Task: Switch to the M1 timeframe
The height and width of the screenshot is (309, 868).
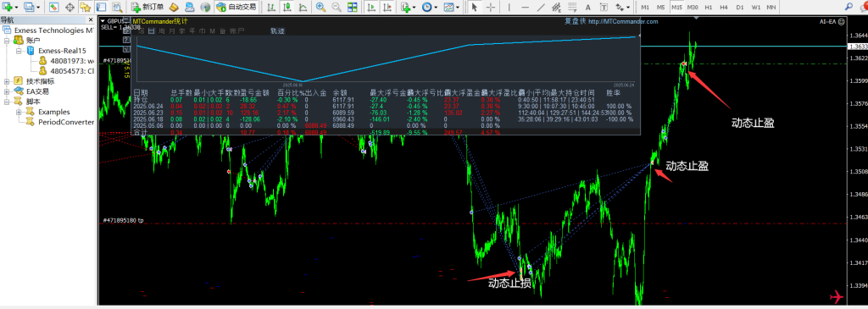Action: point(645,7)
